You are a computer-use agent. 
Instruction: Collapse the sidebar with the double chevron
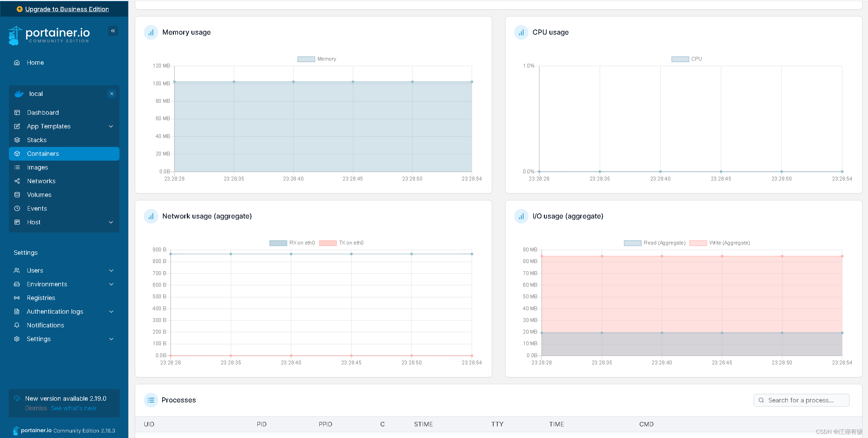[113, 31]
